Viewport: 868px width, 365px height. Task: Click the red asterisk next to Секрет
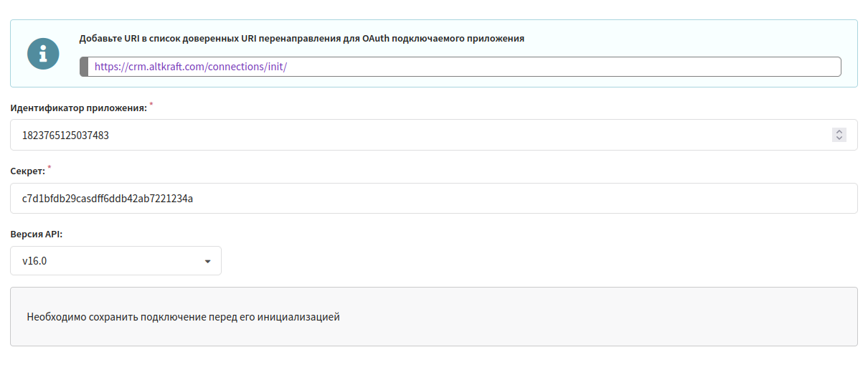(49, 169)
